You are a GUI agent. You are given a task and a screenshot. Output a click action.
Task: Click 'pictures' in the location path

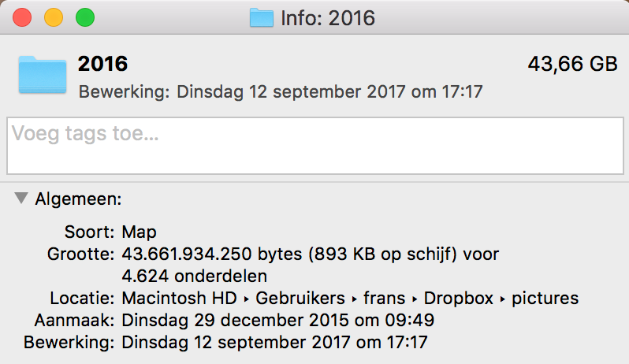coord(545,299)
